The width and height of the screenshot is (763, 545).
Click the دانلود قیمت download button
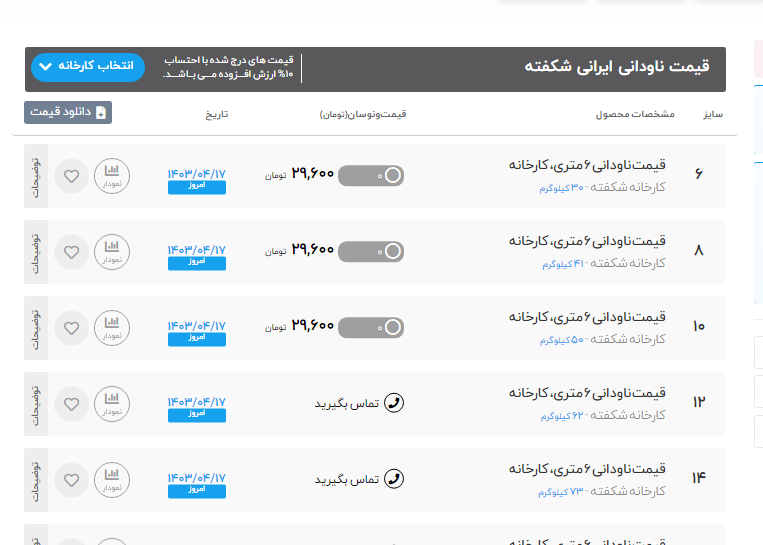pos(68,112)
